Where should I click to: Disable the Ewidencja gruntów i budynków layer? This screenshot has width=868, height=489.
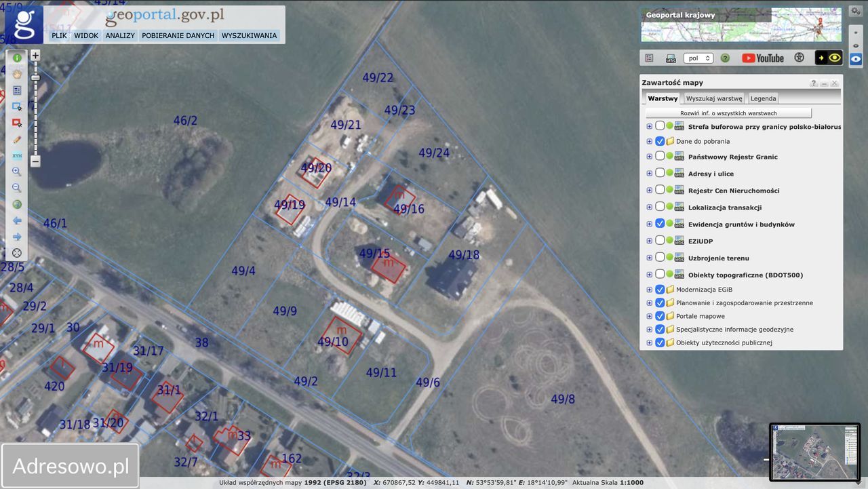click(660, 224)
